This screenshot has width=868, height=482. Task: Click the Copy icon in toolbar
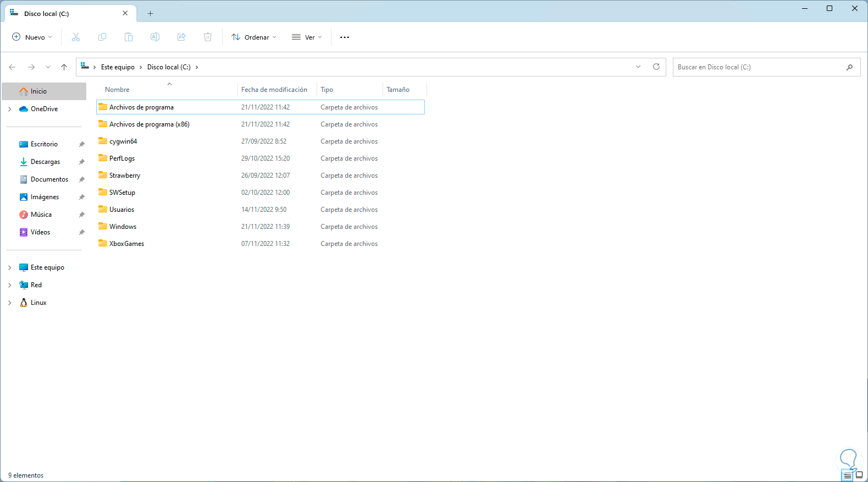[102, 37]
